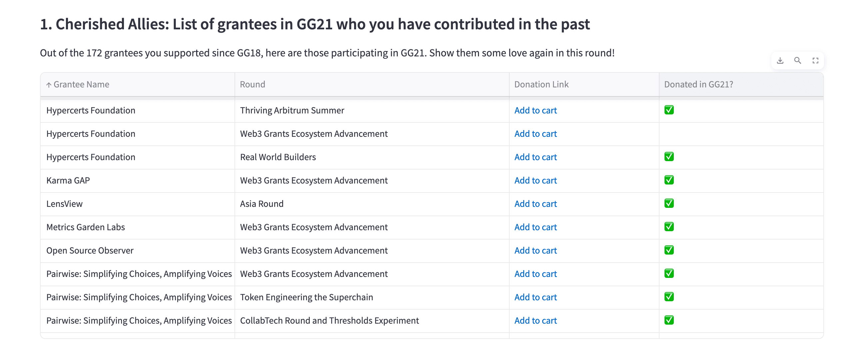Add Hypercerts Thriving Arbitrum Summer to cart
Image resolution: width=868 pixels, height=361 pixels.
[x=536, y=110]
